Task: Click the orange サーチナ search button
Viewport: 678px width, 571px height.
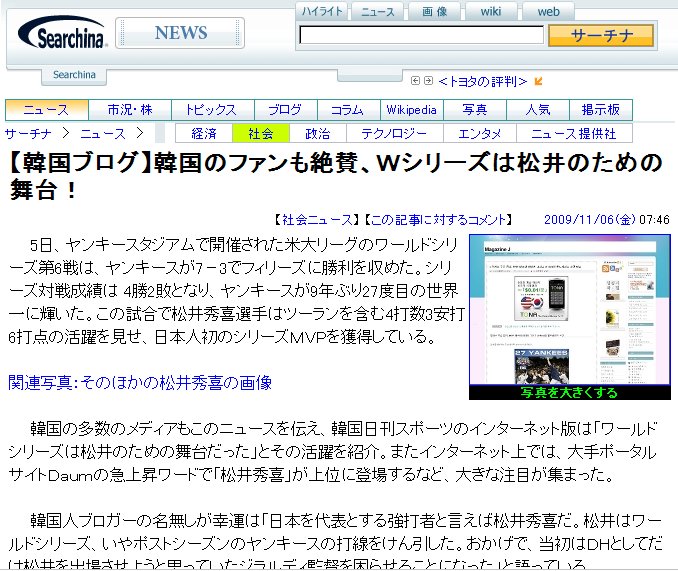Action: click(601, 35)
